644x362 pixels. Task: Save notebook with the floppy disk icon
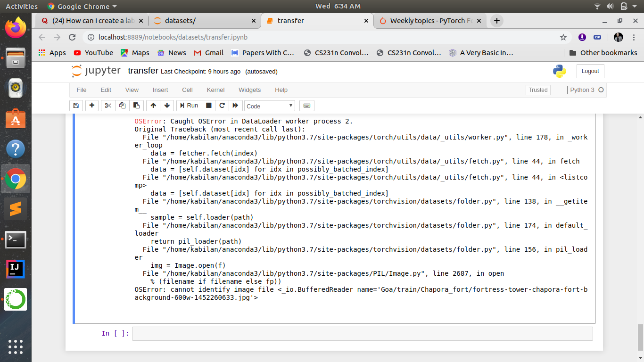76,106
